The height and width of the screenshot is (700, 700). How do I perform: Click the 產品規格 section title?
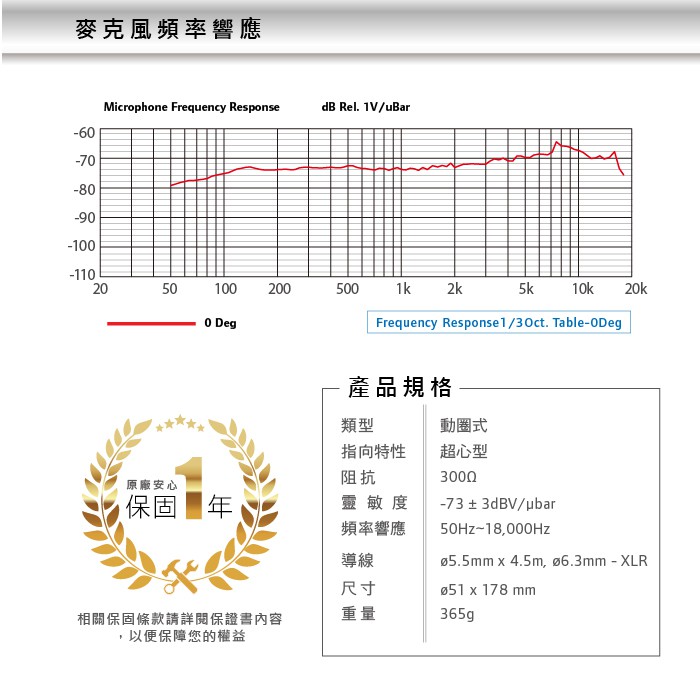399,387
